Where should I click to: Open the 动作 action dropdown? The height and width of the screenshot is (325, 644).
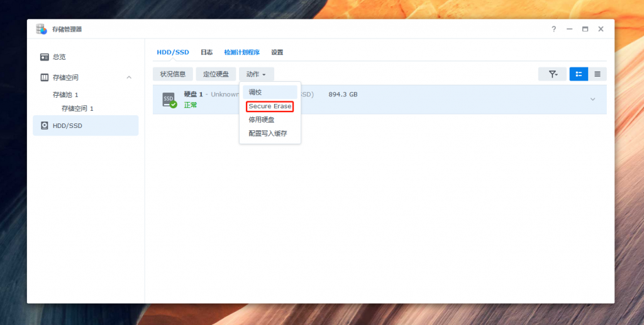pyautogui.click(x=256, y=74)
